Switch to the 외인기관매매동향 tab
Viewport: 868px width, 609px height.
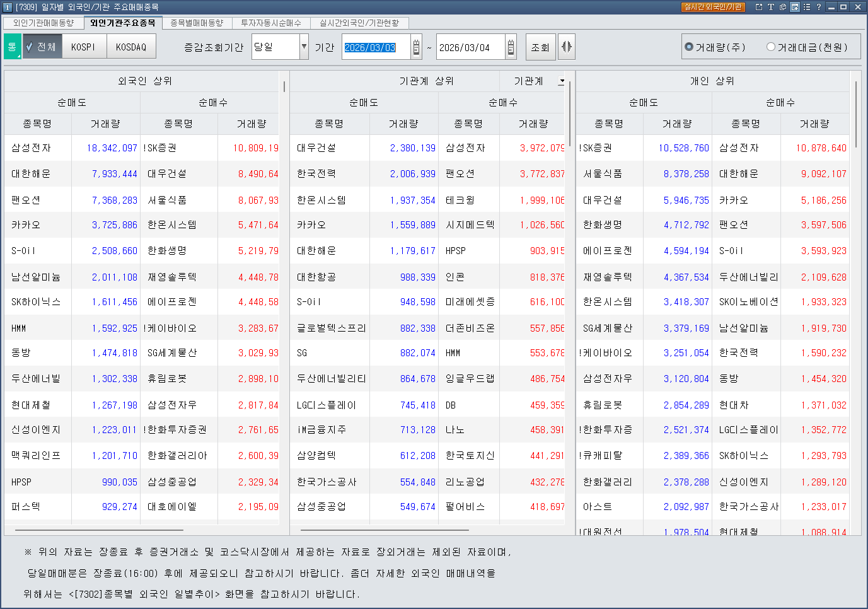[43, 23]
